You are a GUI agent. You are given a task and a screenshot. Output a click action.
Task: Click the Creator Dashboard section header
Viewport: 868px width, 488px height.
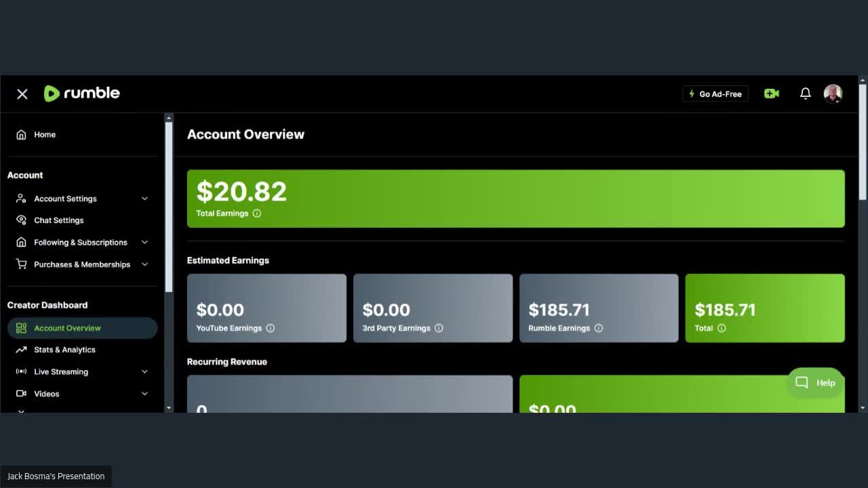[47, 305]
